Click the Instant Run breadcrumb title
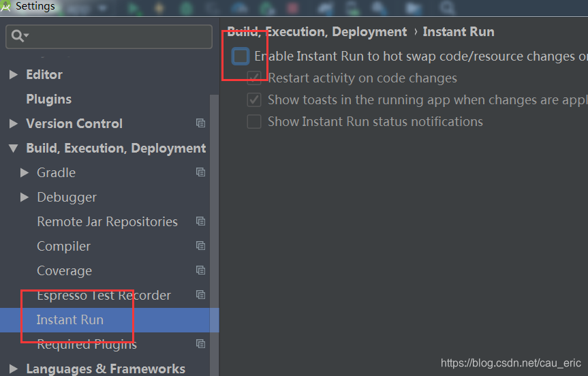Screen dimensions: 588x376 (459, 32)
